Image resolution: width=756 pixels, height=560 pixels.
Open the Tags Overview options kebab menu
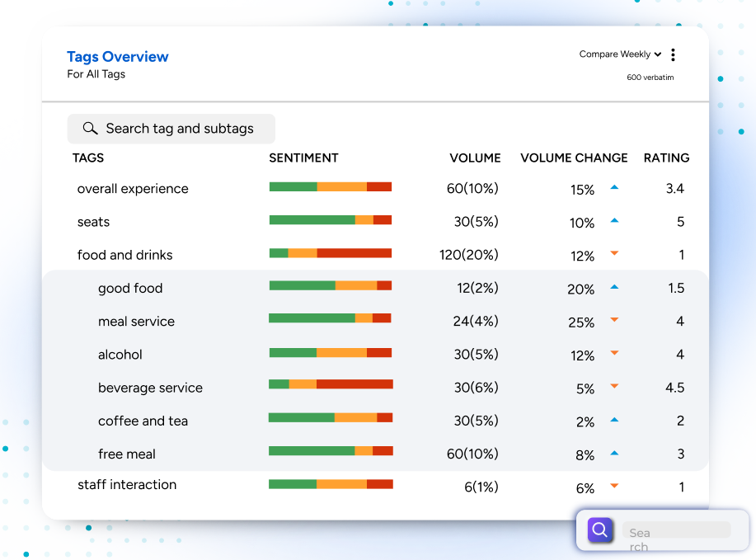point(673,54)
